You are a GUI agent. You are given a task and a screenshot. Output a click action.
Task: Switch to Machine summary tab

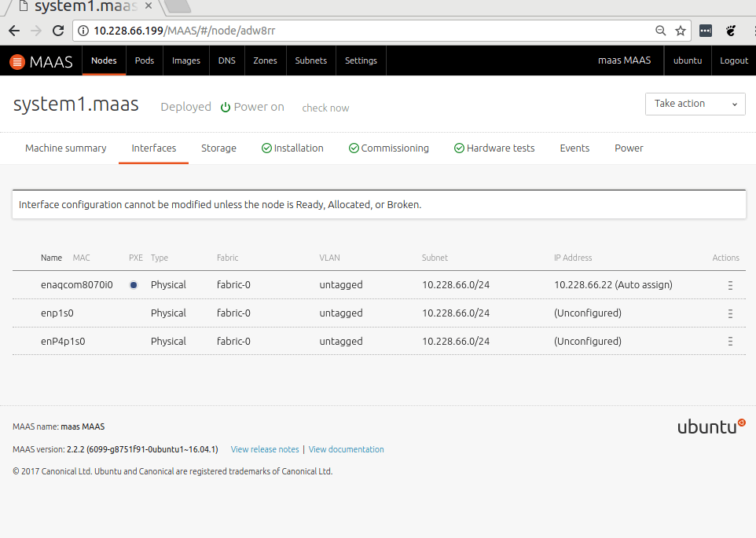pos(65,148)
